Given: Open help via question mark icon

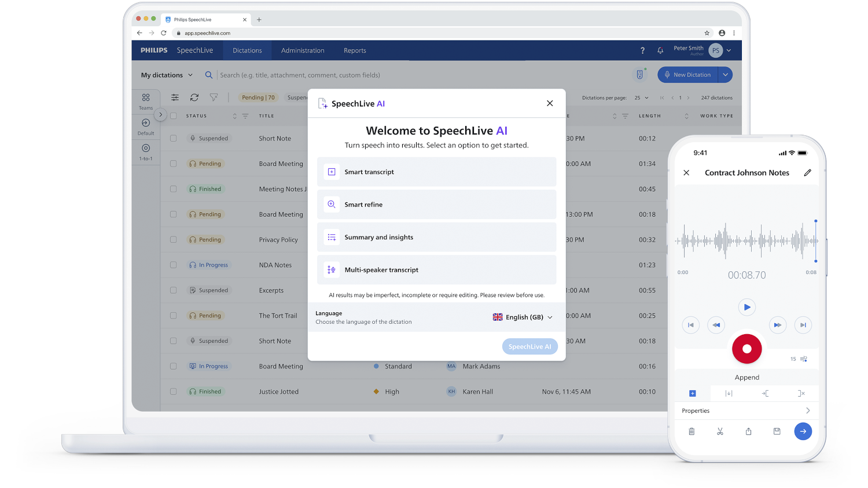Looking at the screenshot, I should tap(642, 51).
